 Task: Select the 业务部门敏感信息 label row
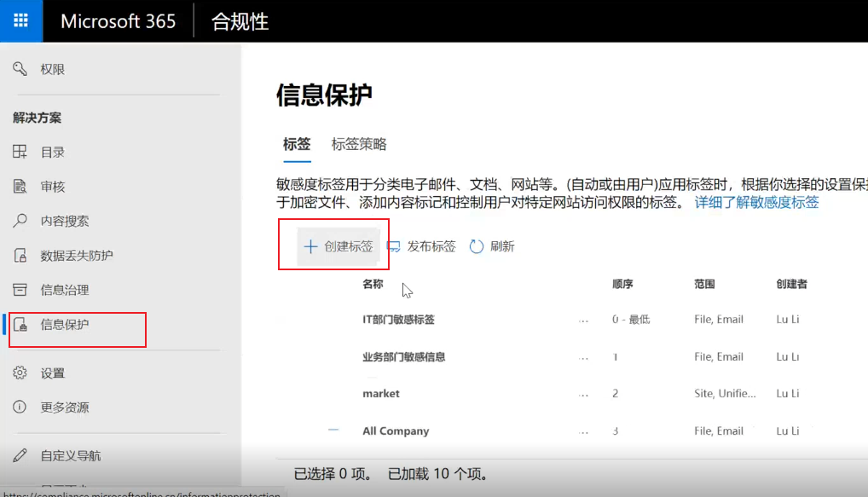click(404, 356)
